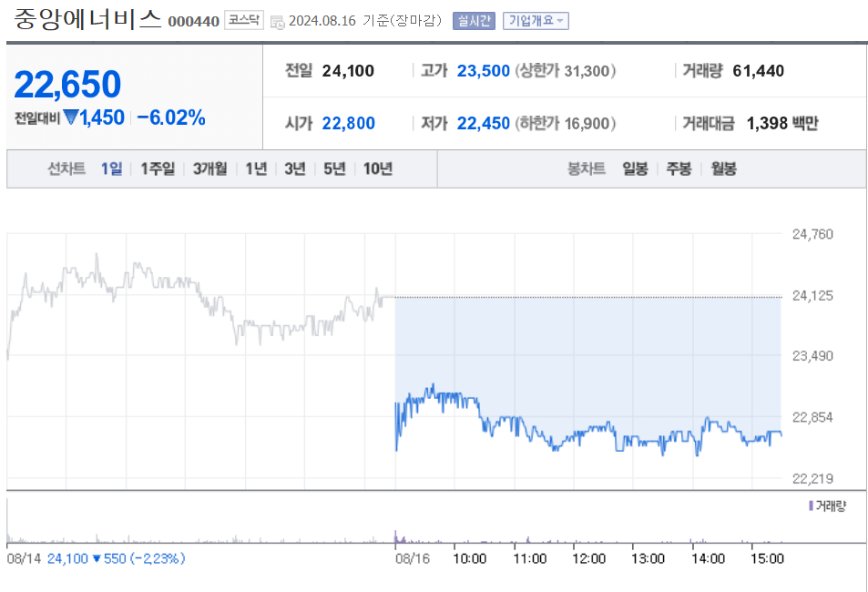Click the trading value 1,398 백만
The width and height of the screenshot is (868, 592).
click(782, 123)
